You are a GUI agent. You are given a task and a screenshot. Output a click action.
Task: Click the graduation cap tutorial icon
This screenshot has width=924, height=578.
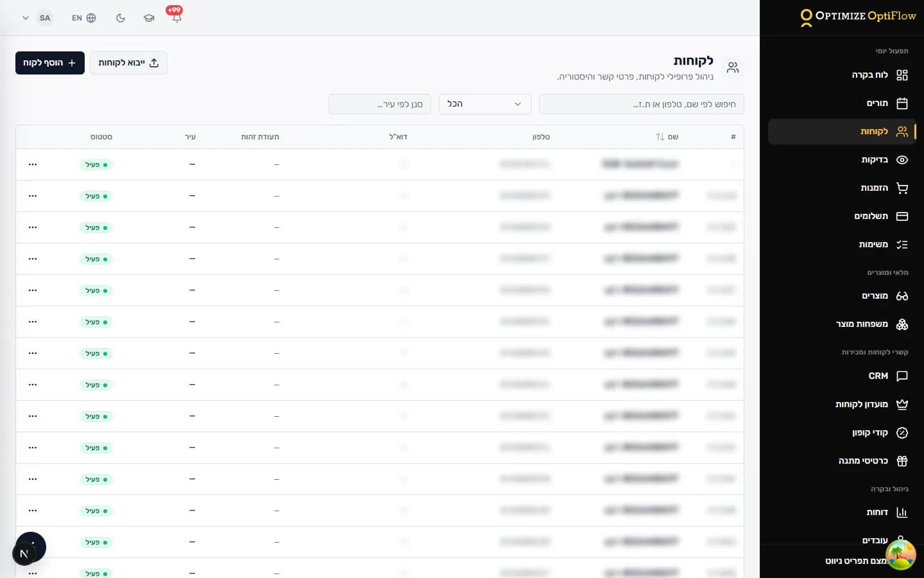149,18
